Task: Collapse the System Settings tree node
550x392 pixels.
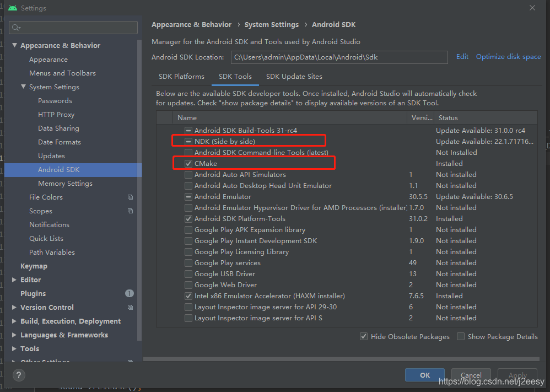Action: 24,87
